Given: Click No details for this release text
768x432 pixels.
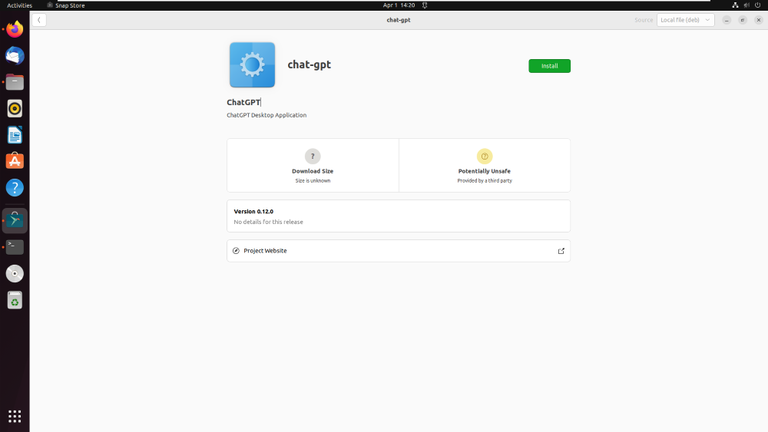Looking at the screenshot, I should 268,222.
